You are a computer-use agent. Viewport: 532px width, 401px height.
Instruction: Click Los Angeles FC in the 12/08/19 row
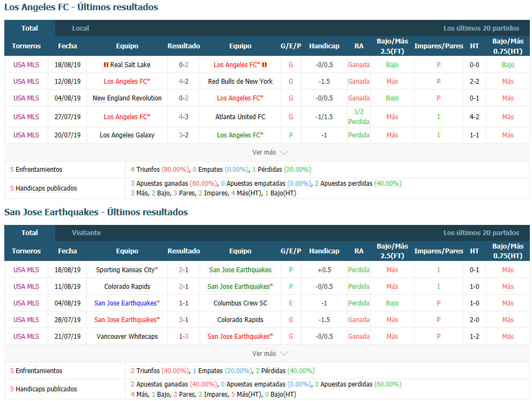click(x=125, y=82)
